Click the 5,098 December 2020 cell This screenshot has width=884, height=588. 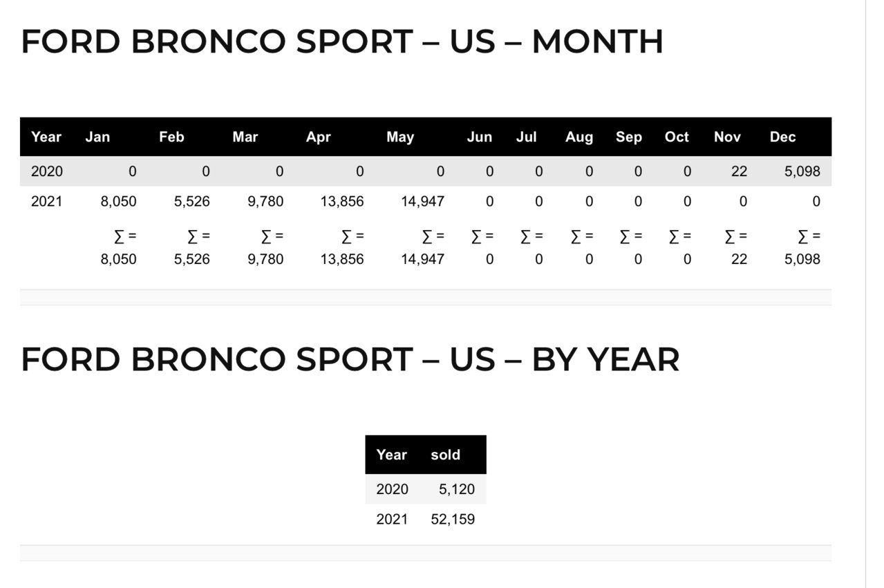click(x=802, y=171)
